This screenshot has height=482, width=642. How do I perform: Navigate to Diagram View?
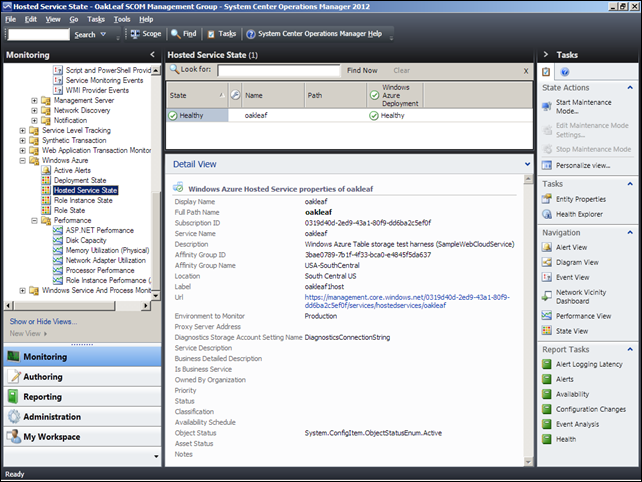(577, 262)
